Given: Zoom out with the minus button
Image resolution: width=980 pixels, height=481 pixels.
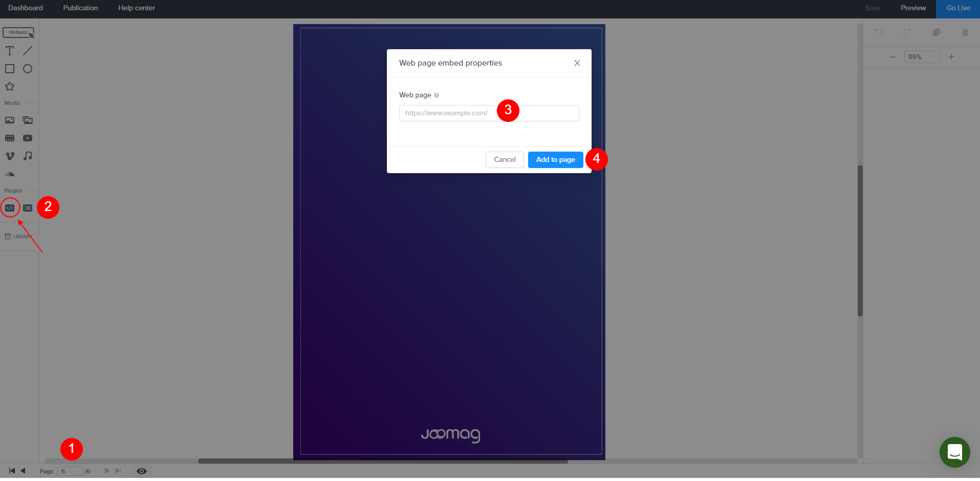Looking at the screenshot, I should coord(893,57).
